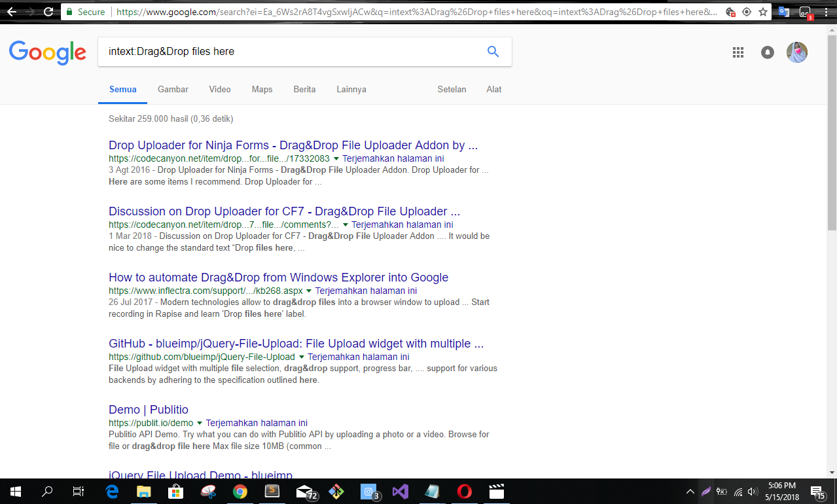Viewport: 837px width, 504px height.
Task: Click the Google logo
Action: click(48, 52)
